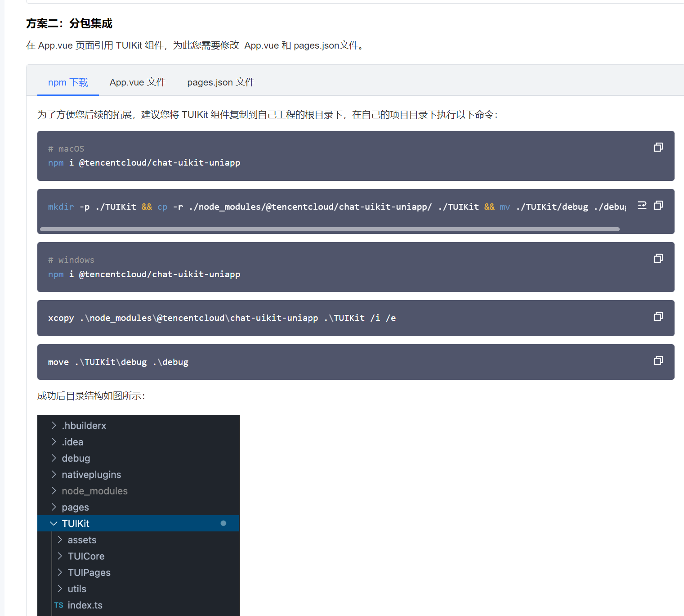This screenshot has height=616, width=684.
Task: Click the xcopy command text
Action: pos(222,318)
